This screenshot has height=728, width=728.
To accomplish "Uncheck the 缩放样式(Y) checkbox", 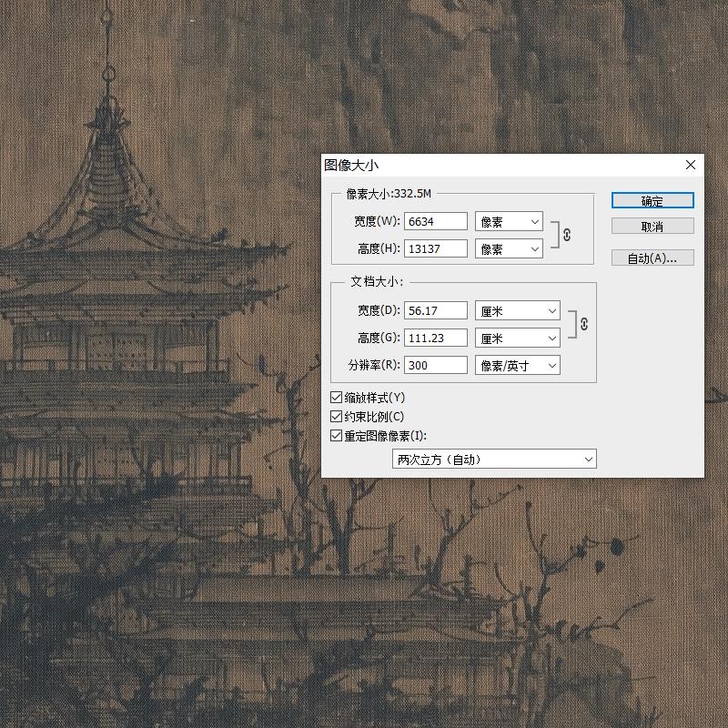I will coord(336,398).
